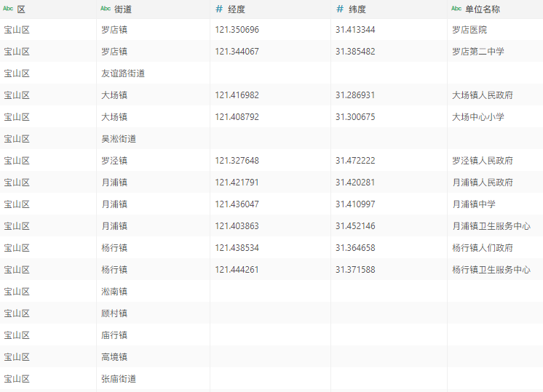This screenshot has height=392, width=543.
Task: Click the longitude value 121.350696
Action: [237, 30]
